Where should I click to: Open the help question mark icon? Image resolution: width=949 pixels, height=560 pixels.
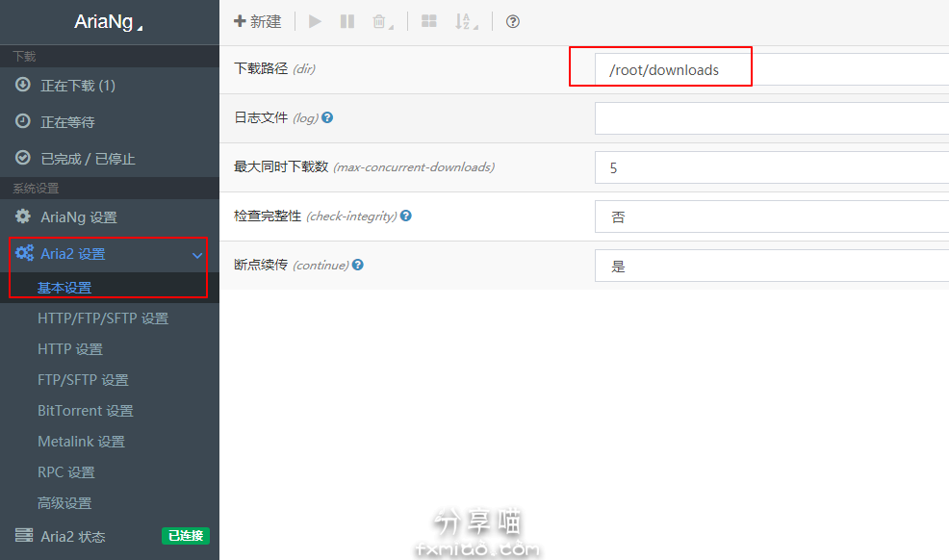[513, 22]
